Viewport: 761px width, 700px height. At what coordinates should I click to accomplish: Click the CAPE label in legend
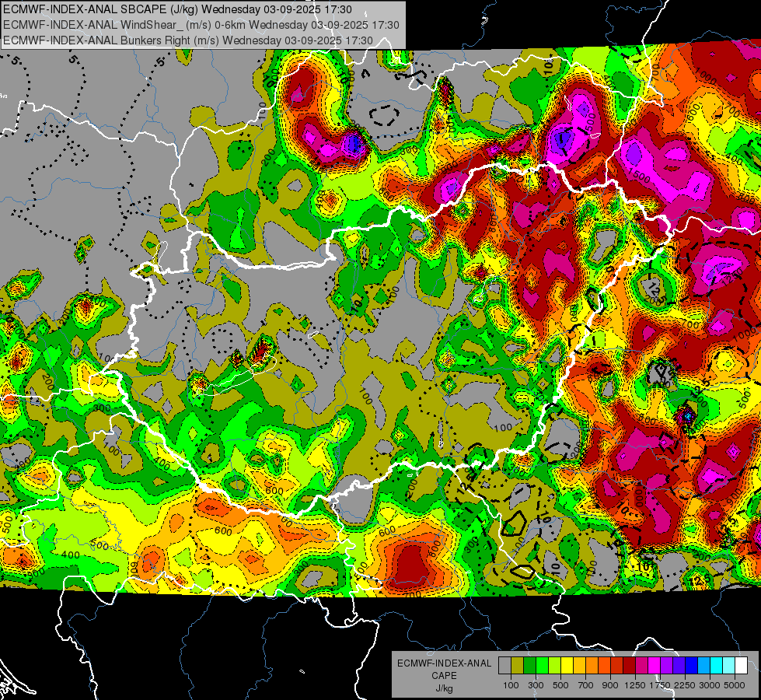[444, 676]
